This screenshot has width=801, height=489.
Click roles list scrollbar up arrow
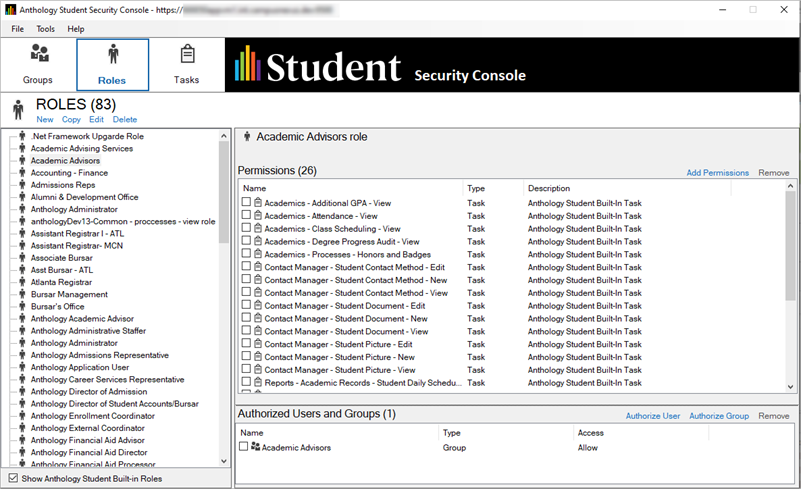pyautogui.click(x=223, y=136)
